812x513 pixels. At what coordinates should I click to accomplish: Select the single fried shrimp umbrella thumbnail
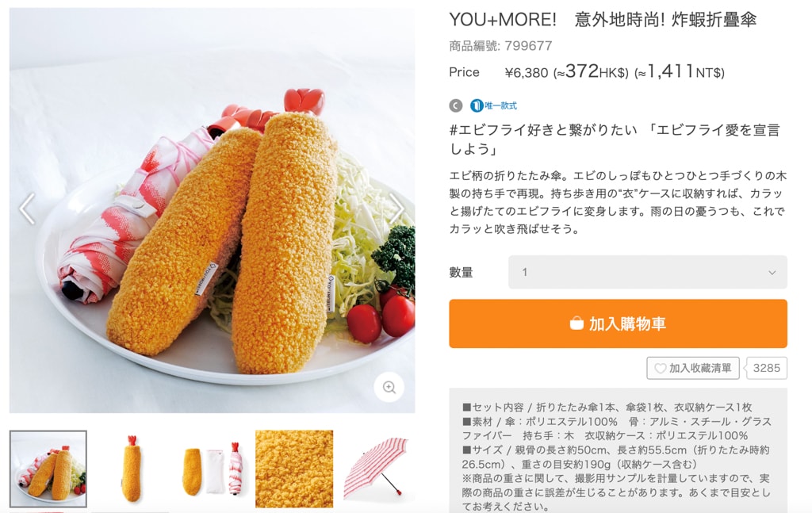[131, 469]
